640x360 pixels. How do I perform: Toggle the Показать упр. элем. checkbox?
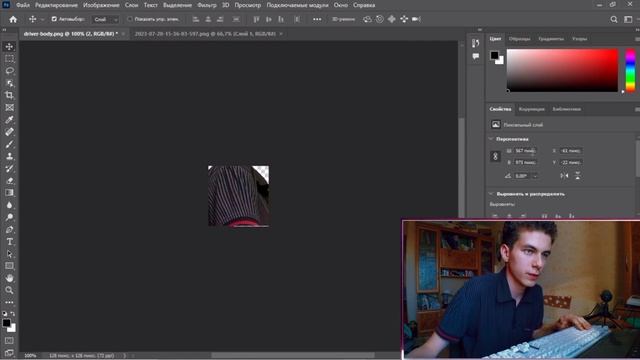(x=129, y=19)
